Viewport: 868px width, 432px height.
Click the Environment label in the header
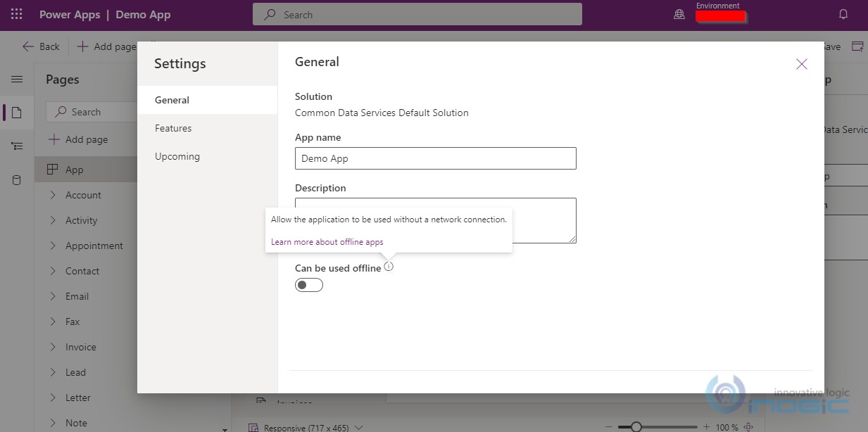(x=718, y=6)
